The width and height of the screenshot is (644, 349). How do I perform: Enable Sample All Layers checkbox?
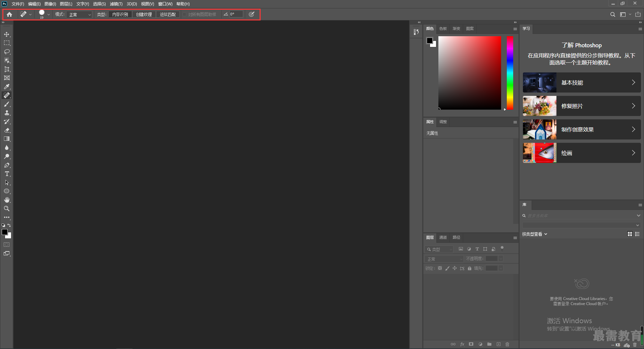pyautogui.click(x=184, y=14)
